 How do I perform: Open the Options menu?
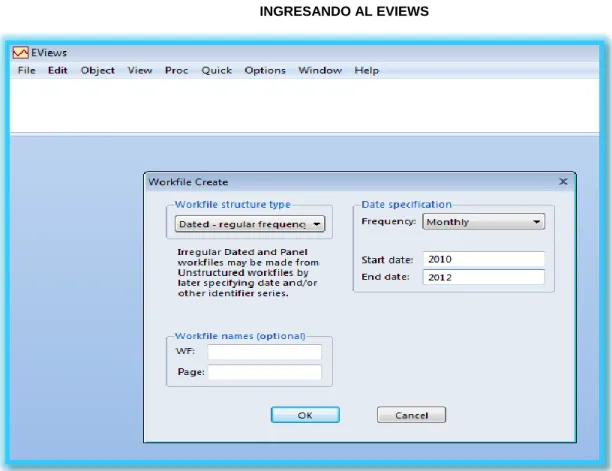click(265, 71)
